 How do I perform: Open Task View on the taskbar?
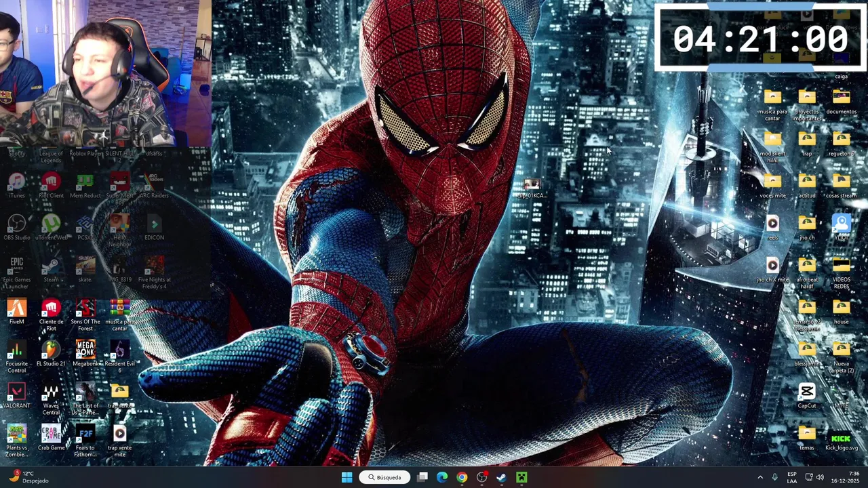coord(422,477)
